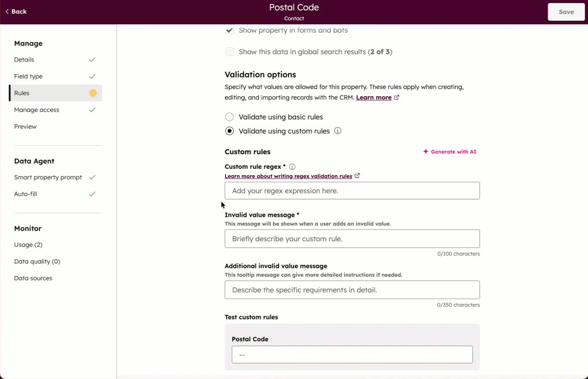Open the info tooltip next to Custom rule regex
588x379 pixels.
[292, 167]
